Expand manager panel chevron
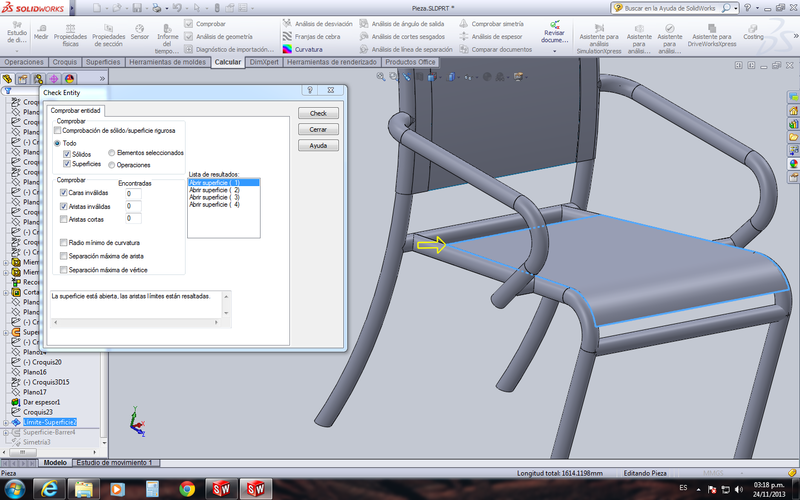The width and height of the screenshot is (800, 500). (102, 79)
